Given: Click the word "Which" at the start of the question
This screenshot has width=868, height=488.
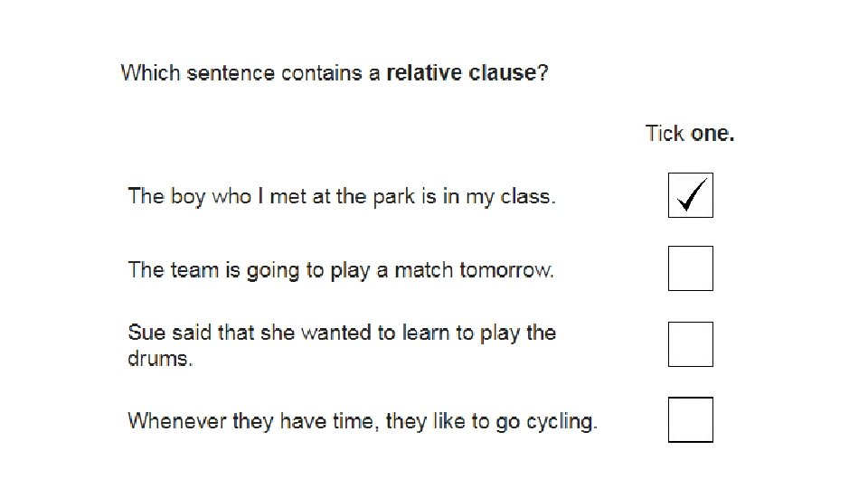Looking at the screenshot, I should 151,73.
